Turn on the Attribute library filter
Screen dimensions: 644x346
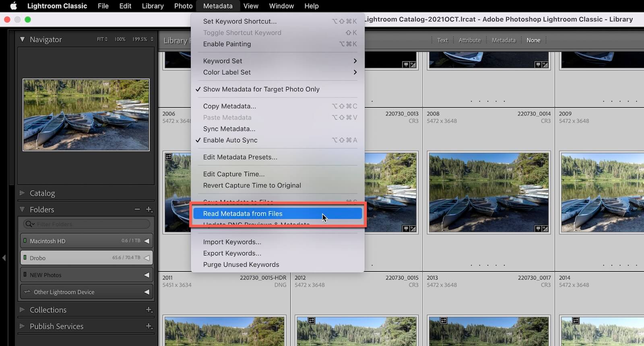(470, 40)
